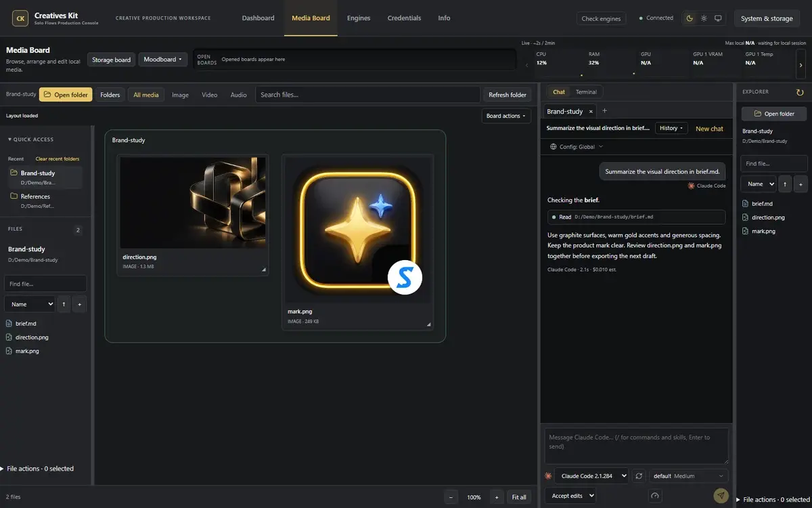Open Accept edits mode dropdown

pyautogui.click(x=570, y=496)
